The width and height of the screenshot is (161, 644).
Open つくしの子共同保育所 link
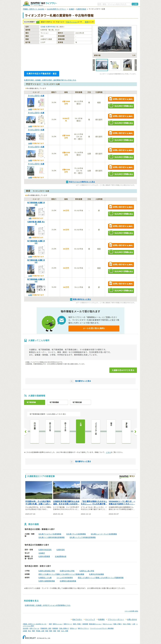(x=65, y=577)
